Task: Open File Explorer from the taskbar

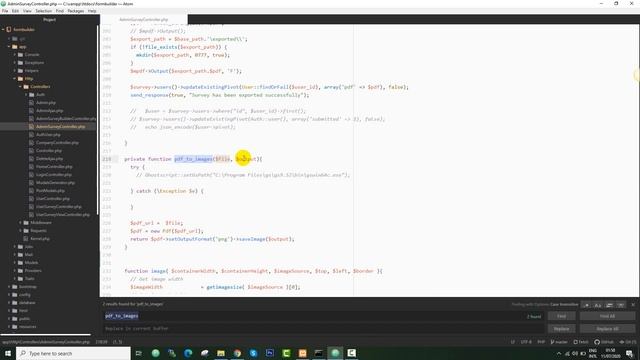Action: click(221, 353)
